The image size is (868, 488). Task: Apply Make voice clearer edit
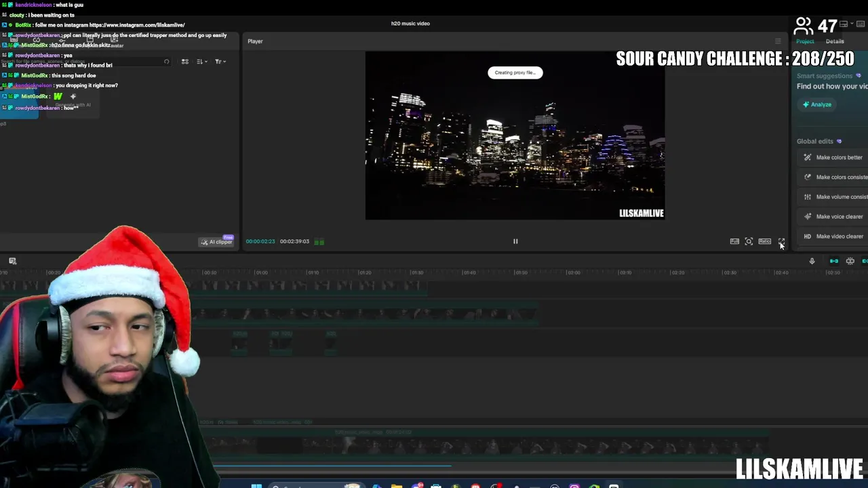point(833,216)
